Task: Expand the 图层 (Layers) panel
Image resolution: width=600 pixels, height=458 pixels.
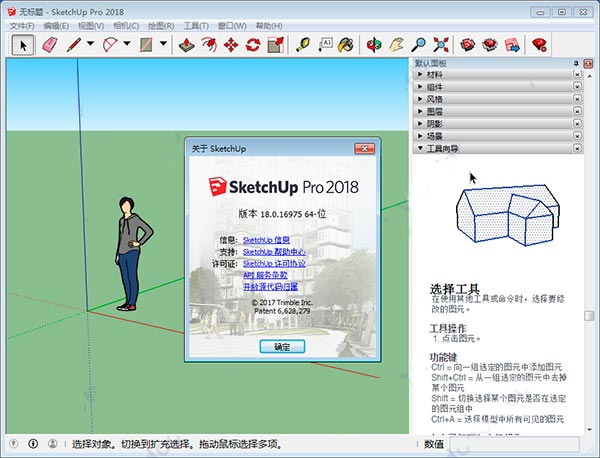Action: (435, 111)
